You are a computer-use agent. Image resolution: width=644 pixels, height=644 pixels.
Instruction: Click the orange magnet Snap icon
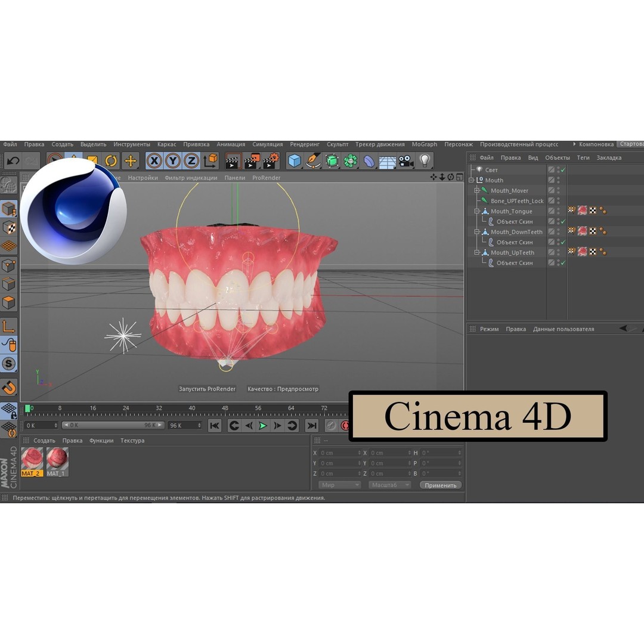tap(8, 387)
